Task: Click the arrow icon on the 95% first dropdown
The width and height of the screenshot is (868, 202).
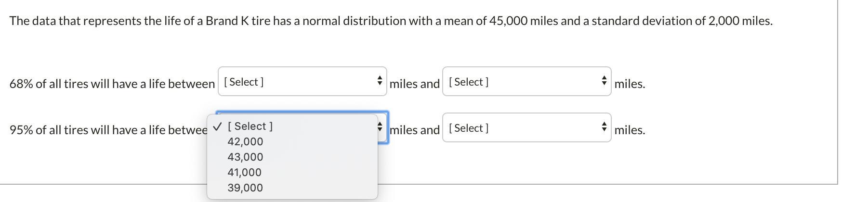Action: coord(380,127)
